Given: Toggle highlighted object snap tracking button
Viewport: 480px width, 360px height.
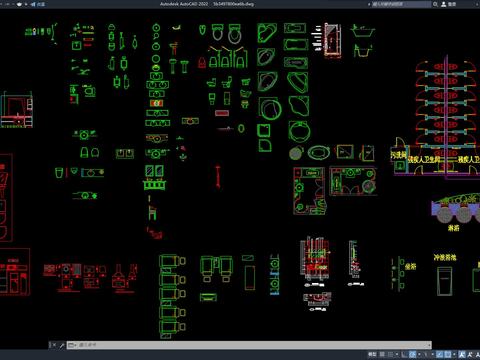Looking at the screenshot, I should coord(439,354).
